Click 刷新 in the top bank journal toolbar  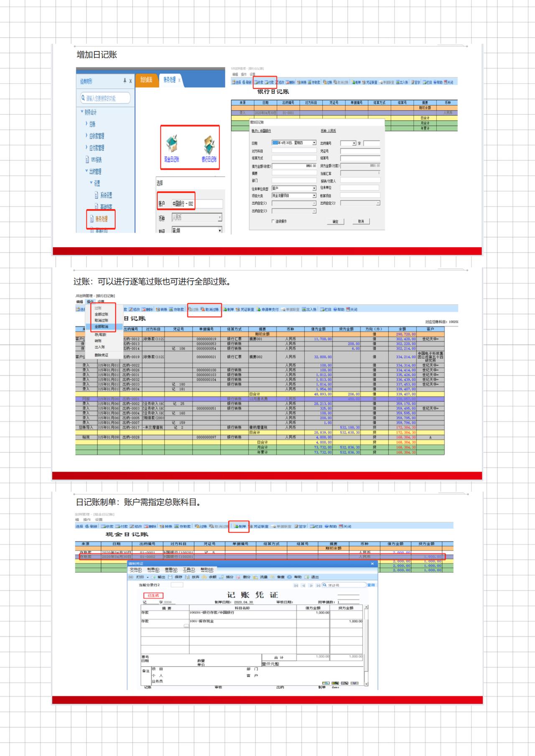pos(247,83)
